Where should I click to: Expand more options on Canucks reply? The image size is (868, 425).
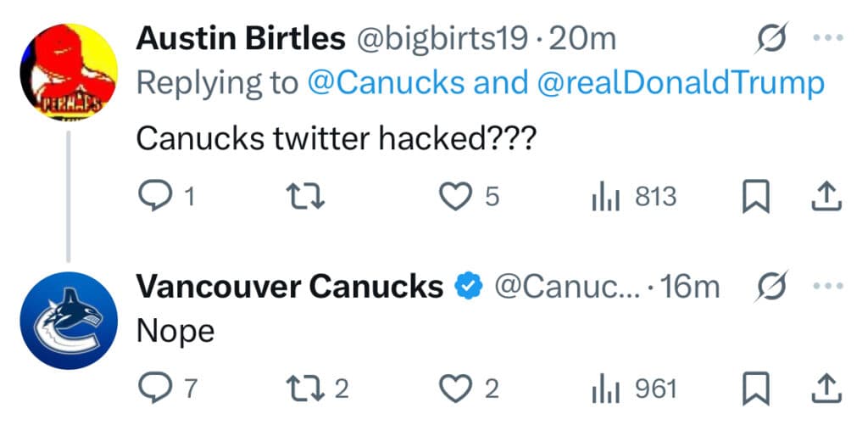click(x=828, y=287)
